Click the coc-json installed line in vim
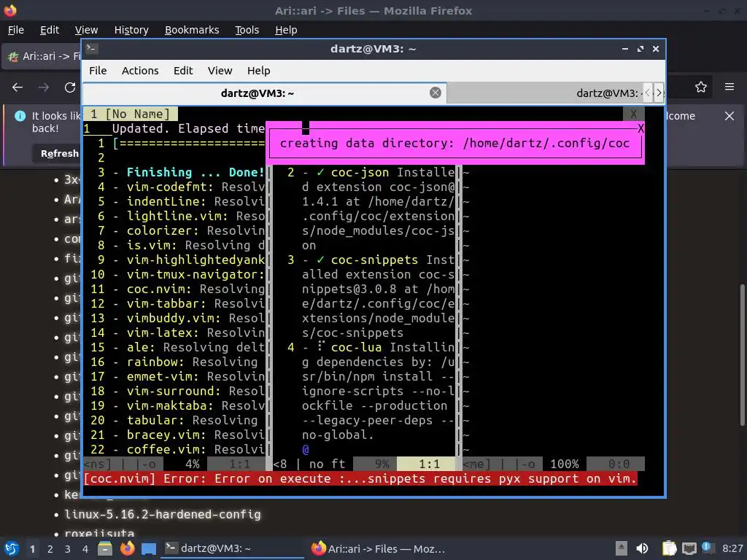 click(x=371, y=172)
